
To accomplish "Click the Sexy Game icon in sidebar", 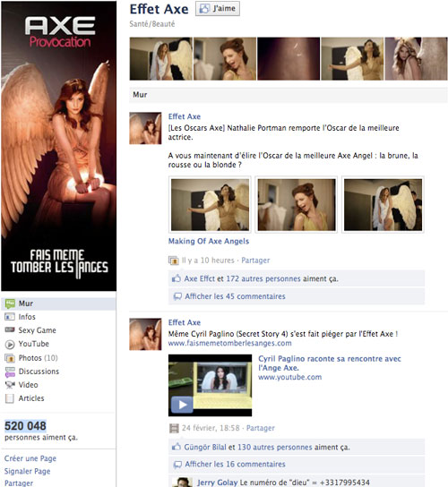I will click(10, 329).
